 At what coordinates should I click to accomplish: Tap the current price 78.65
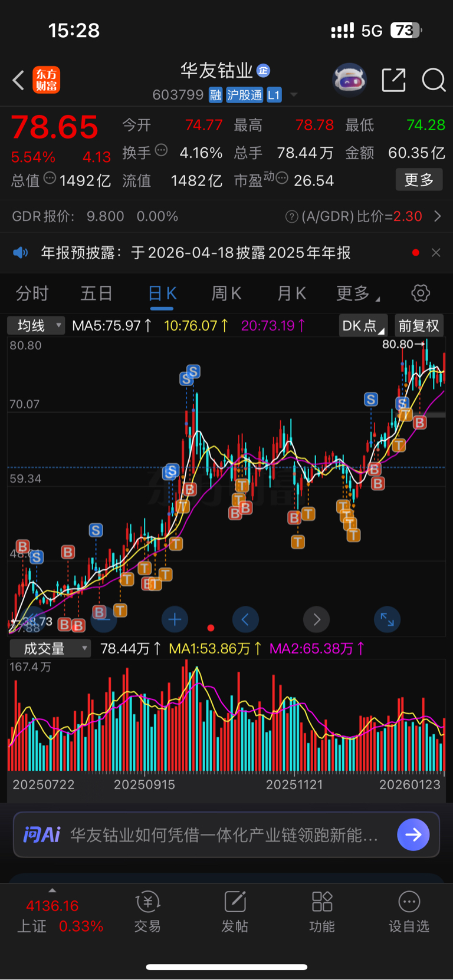55,127
